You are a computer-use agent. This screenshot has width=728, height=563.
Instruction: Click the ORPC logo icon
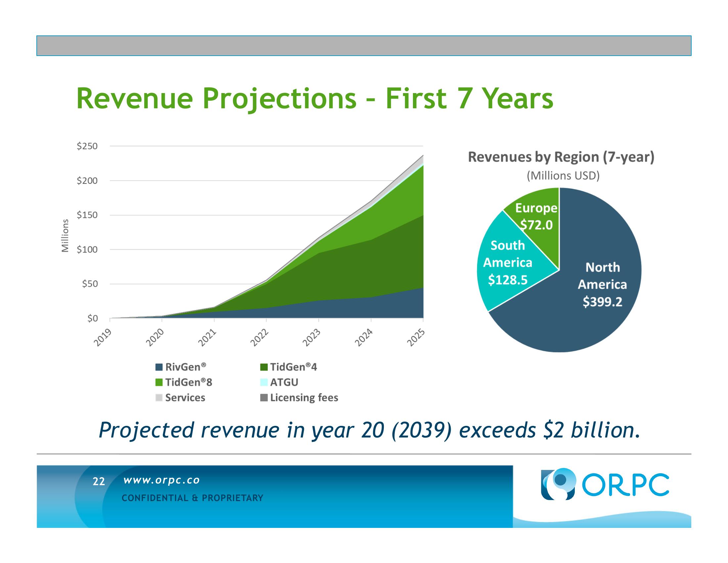[x=558, y=484]
